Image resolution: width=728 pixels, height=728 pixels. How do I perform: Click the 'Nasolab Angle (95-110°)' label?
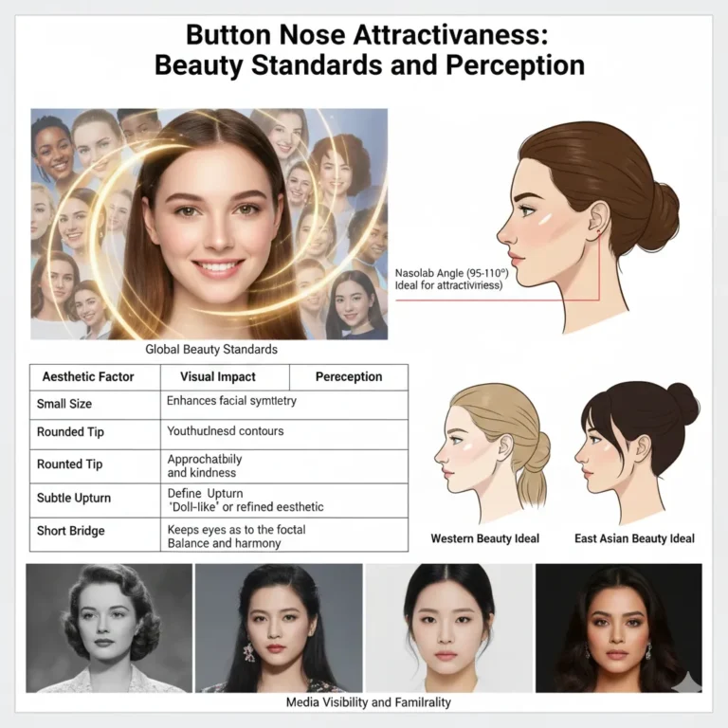click(451, 273)
